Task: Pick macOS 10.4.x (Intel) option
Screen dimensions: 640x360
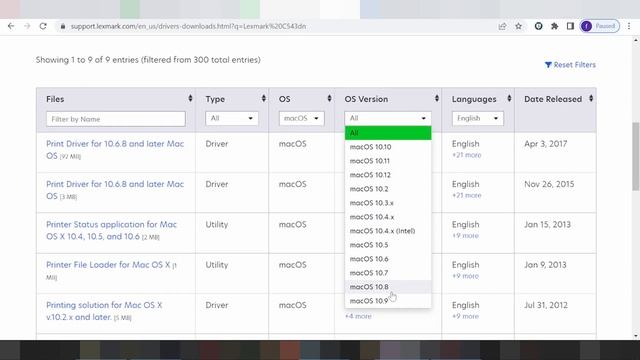Action: [x=388, y=231]
